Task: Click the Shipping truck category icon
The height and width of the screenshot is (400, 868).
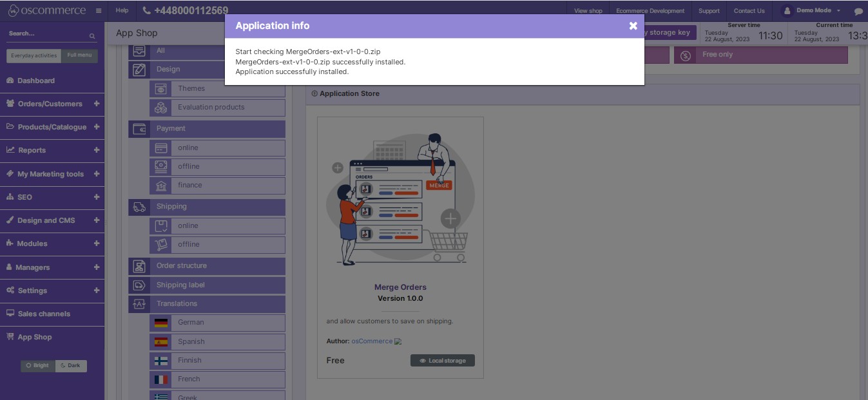Action: (139, 207)
